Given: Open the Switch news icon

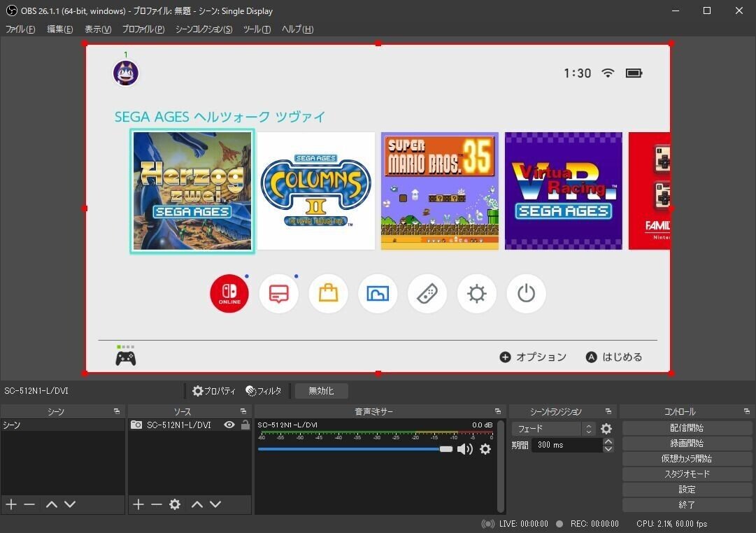Looking at the screenshot, I should (278, 293).
